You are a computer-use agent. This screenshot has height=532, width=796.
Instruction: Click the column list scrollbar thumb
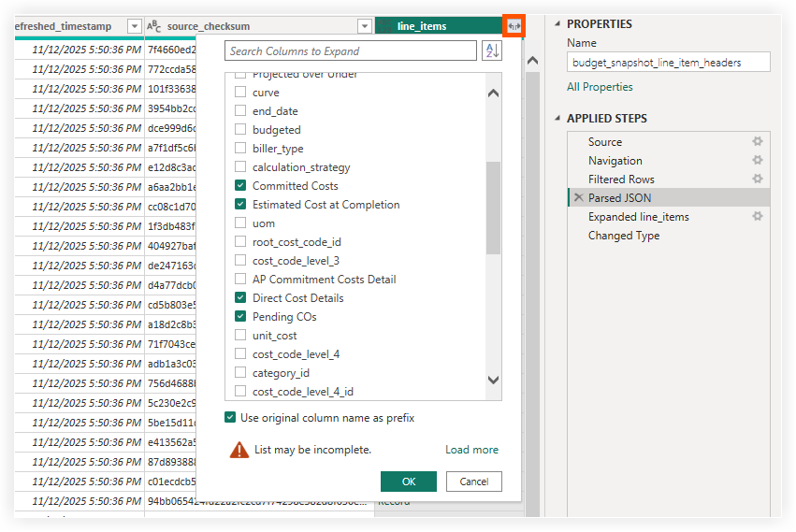[x=493, y=208]
